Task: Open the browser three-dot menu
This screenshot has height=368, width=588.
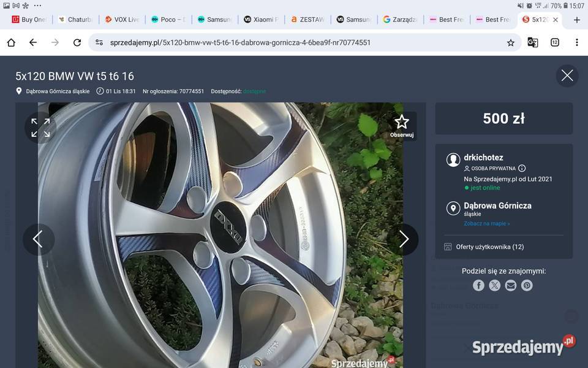Action: click(x=577, y=42)
